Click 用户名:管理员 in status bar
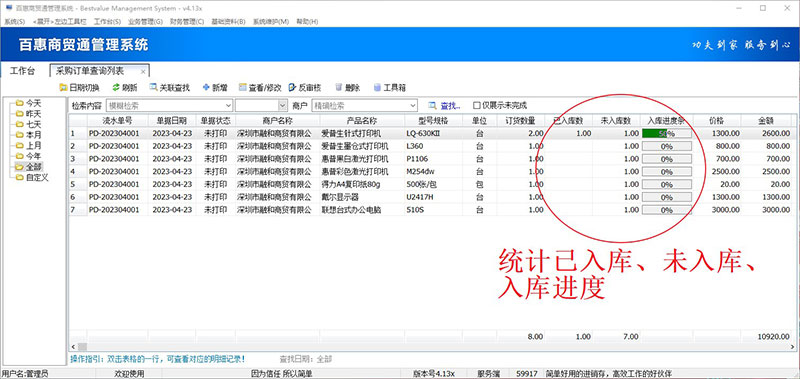800x379 pixels. click(24, 374)
